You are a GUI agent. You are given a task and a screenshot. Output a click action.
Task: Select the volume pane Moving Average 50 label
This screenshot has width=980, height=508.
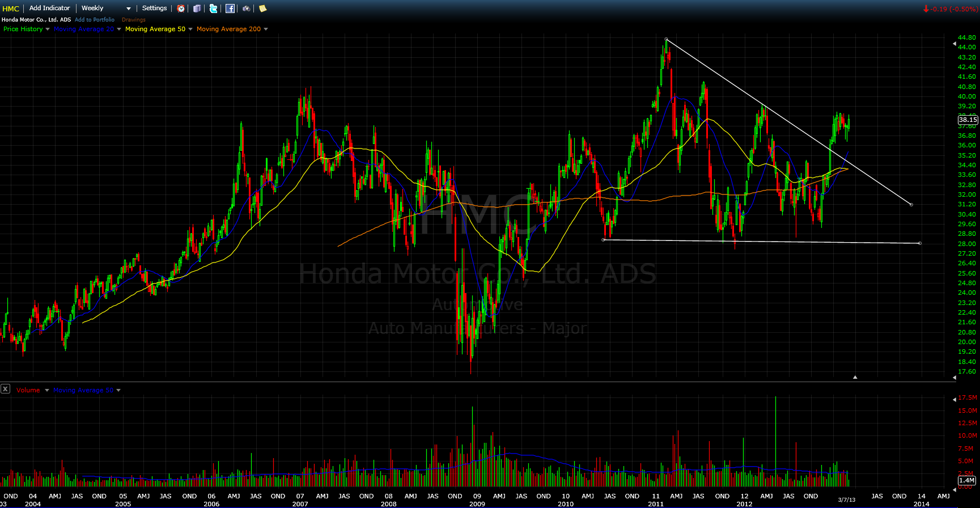83,390
